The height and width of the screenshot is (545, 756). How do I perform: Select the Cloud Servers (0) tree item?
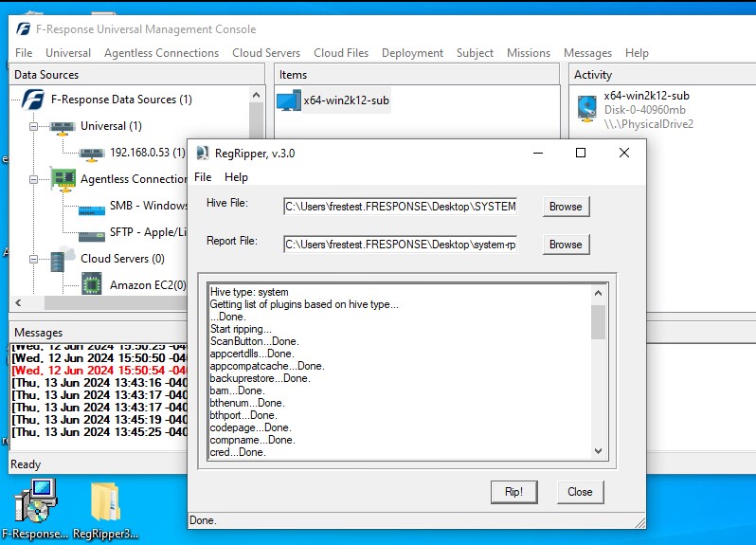click(122, 259)
